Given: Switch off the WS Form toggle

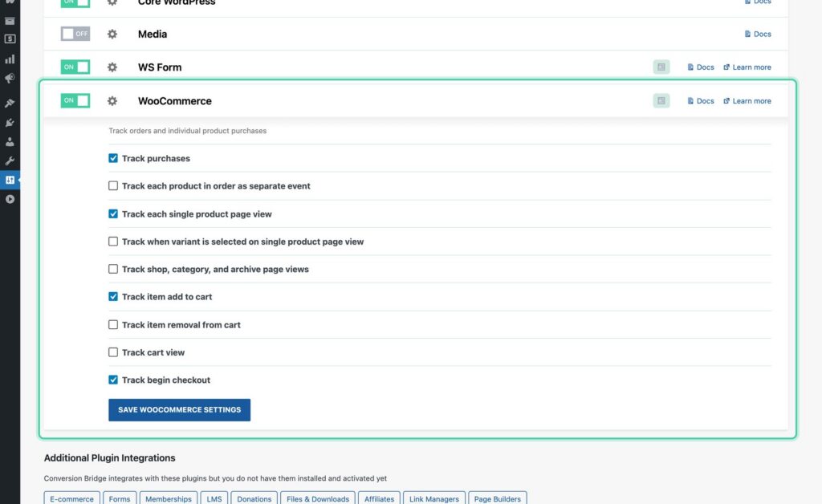Looking at the screenshot, I should [75, 67].
